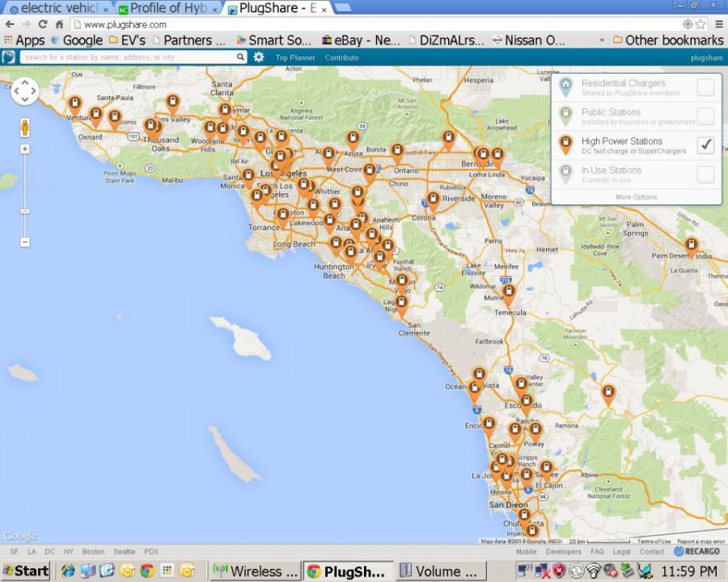Viewport: 728px width, 582px height.
Task: Click the Report a map error link
Action: [x=700, y=541]
